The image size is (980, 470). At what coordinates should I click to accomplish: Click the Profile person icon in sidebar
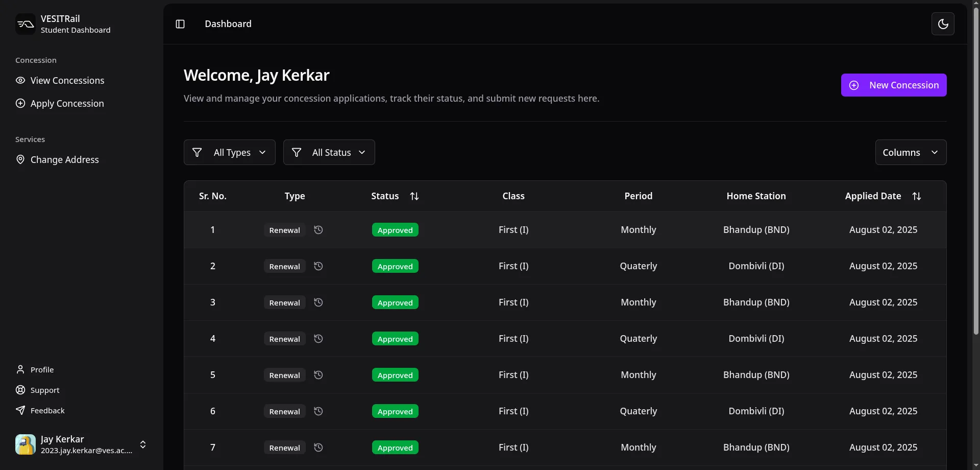click(x=19, y=369)
